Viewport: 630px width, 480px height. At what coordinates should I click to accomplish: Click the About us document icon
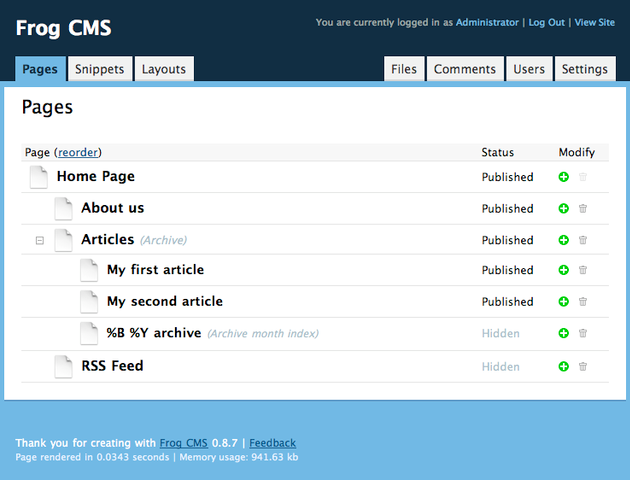(63, 209)
